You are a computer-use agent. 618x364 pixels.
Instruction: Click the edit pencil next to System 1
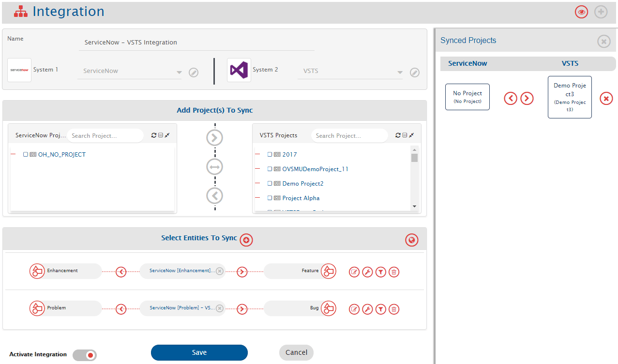[x=194, y=73]
